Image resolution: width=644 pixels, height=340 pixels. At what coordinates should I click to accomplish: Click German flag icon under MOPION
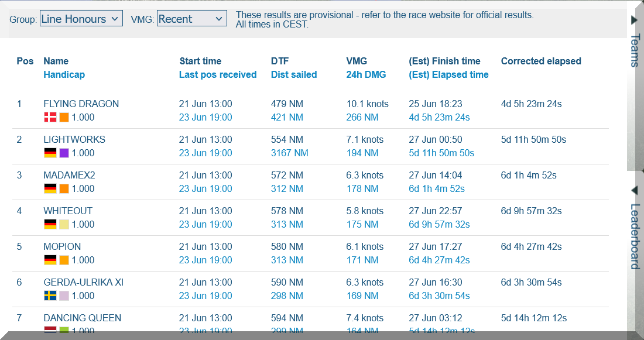tap(50, 260)
